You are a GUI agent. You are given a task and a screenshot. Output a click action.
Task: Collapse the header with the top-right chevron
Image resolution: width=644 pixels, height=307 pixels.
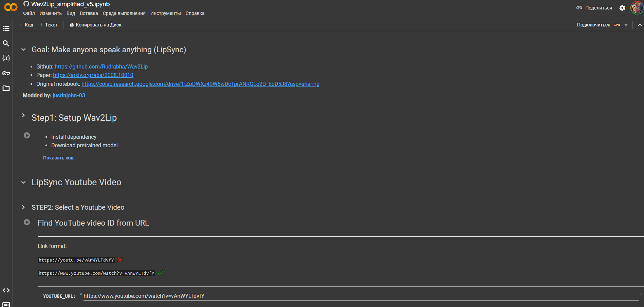(x=640, y=25)
